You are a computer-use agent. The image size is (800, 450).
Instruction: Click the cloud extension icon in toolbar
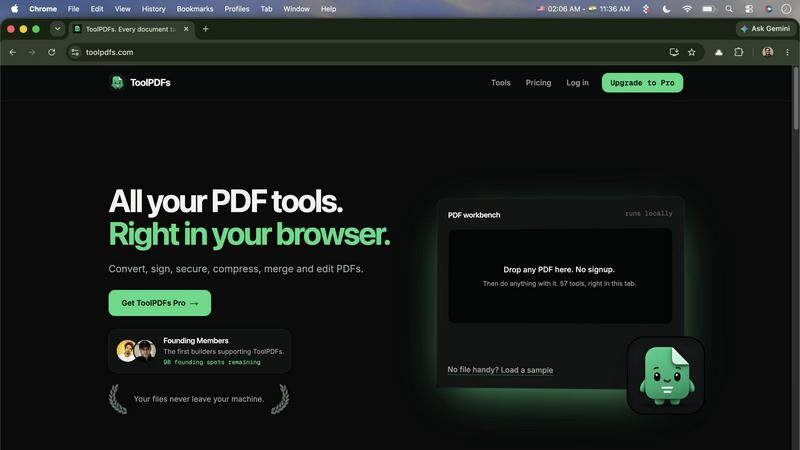tap(719, 52)
